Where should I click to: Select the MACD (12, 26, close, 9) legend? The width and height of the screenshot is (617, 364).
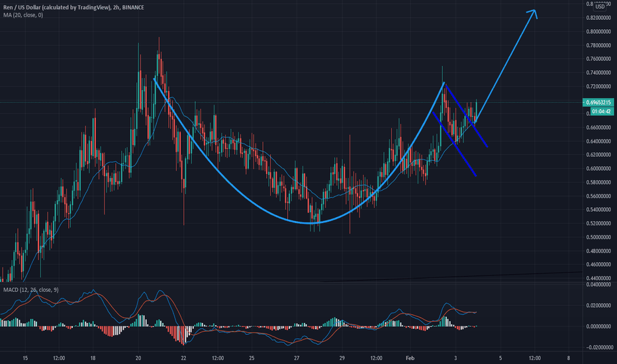point(31,290)
